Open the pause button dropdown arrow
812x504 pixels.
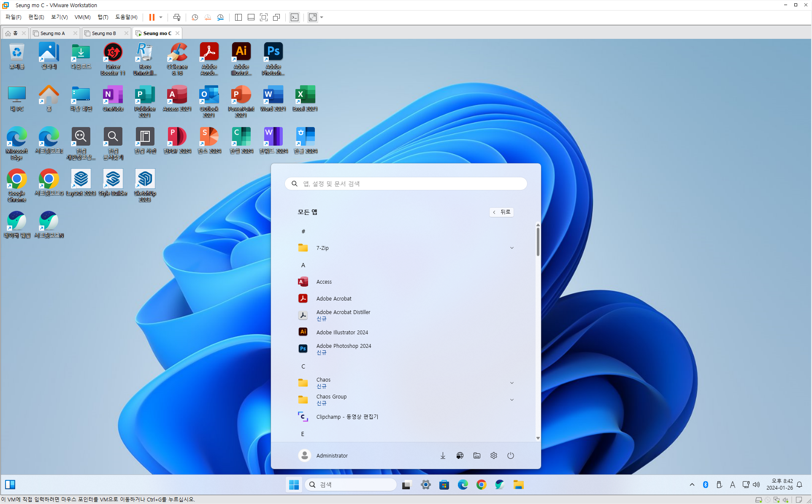pos(161,17)
